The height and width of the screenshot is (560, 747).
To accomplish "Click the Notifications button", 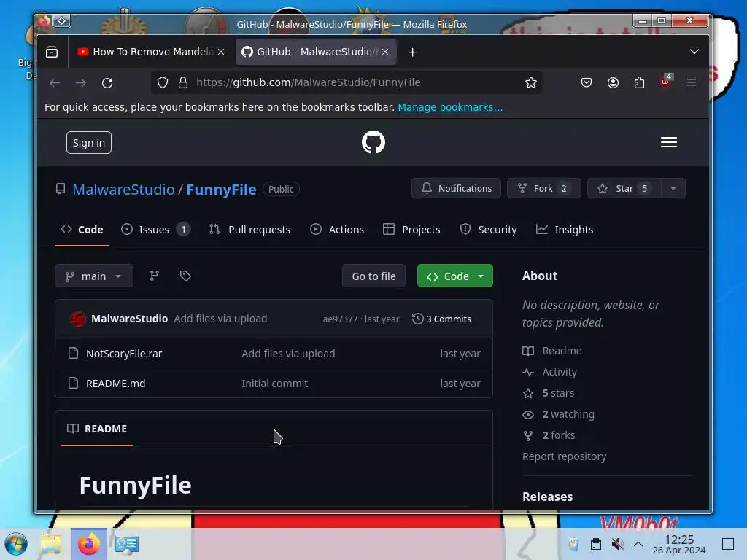I will (x=457, y=189).
